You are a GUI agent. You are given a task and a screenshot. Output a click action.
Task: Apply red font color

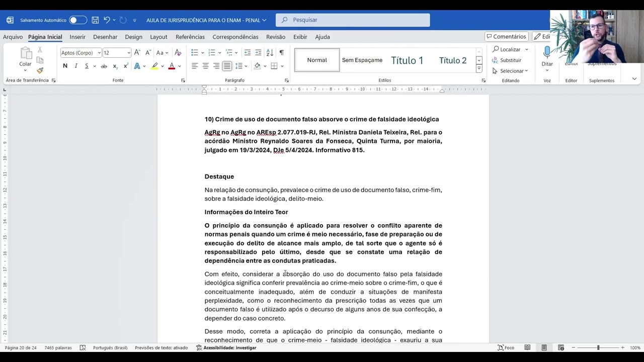172,66
